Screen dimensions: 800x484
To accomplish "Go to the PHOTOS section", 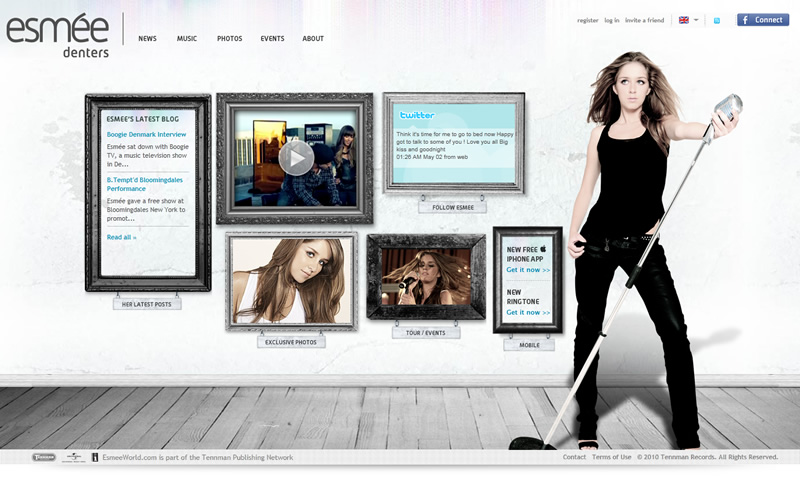I will (230, 38).
